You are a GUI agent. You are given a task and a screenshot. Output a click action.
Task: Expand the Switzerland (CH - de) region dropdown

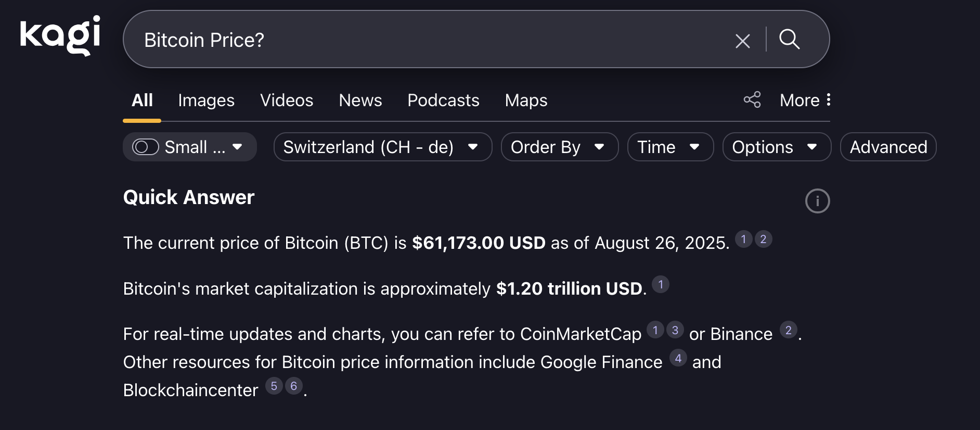click(x=382, y=147)
